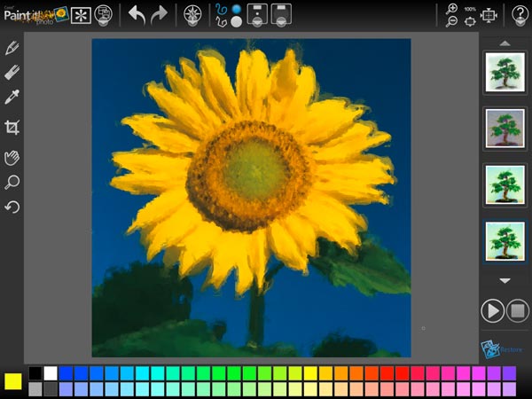Choose the hand grabber tool
532x399 pixels.
(x=12, y=156)
